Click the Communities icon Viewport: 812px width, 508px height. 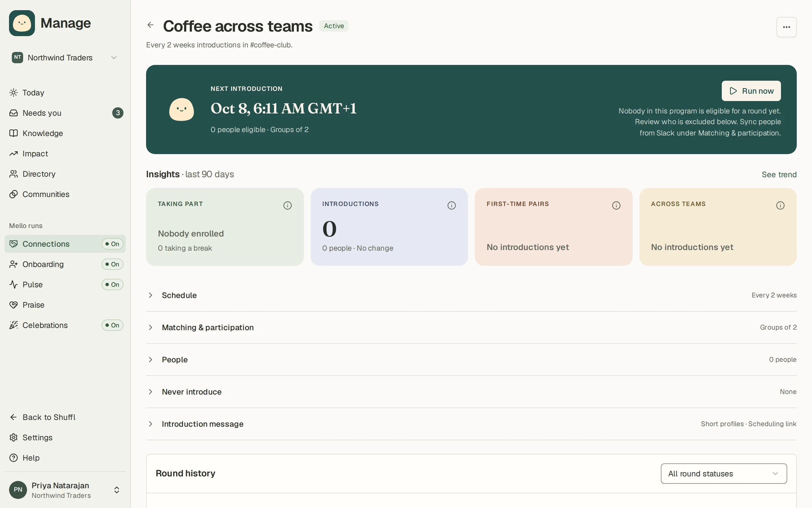[x=14, y=194]
